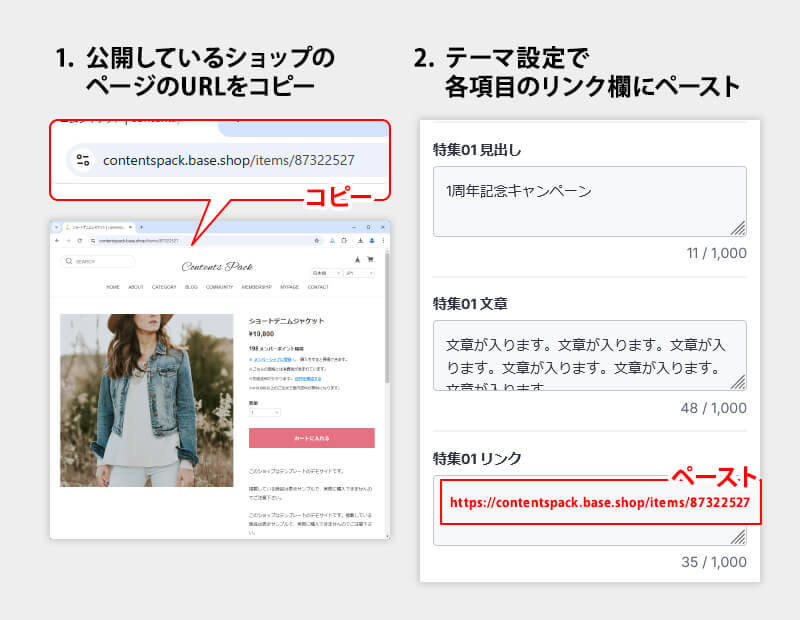Click the browser forward arrow

[x=68, y=240]
